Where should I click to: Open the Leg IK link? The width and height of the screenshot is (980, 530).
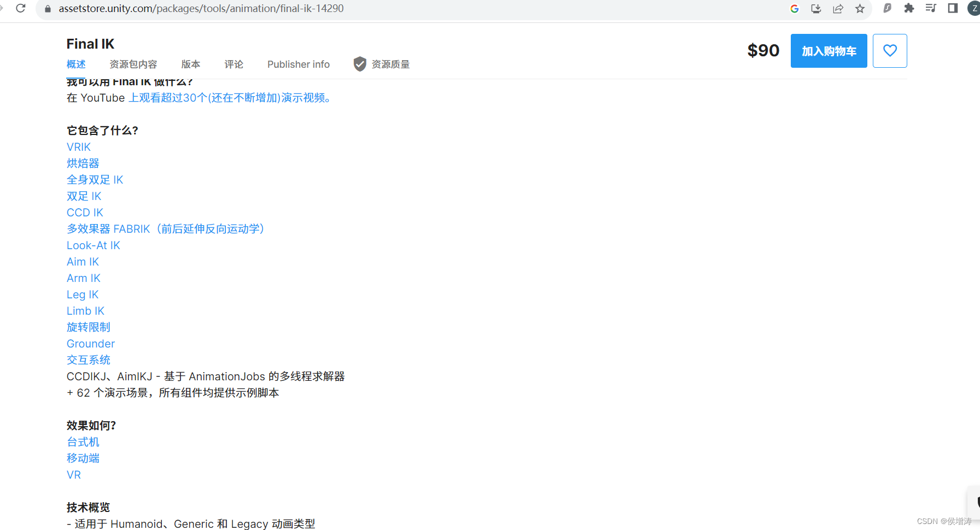(x=83, y=295)
